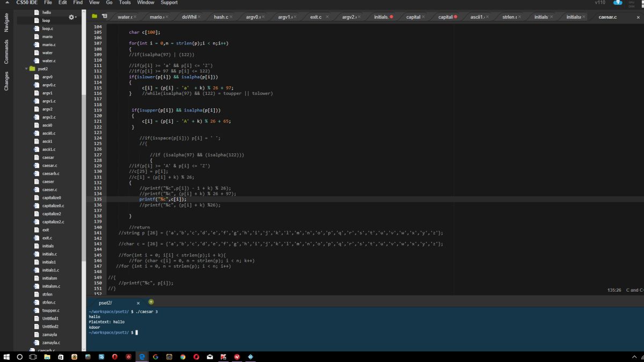The height and width of the screenshot is (362, 644).
Task: Select zamayla.c in the file tree
Action: (51, 342)
